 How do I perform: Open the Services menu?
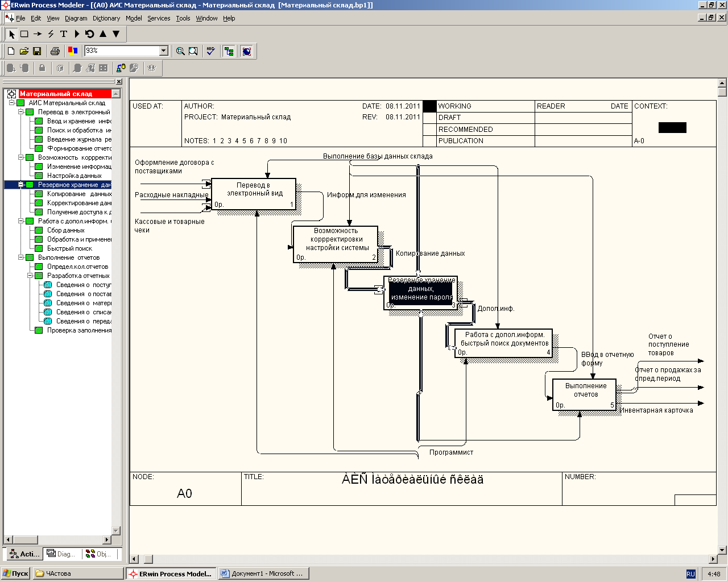159,18
